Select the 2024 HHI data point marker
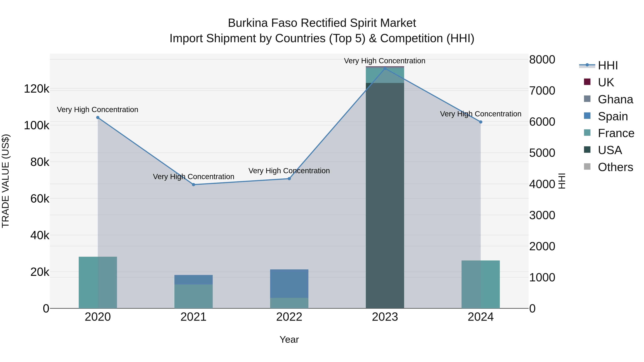 click(480, 122)
